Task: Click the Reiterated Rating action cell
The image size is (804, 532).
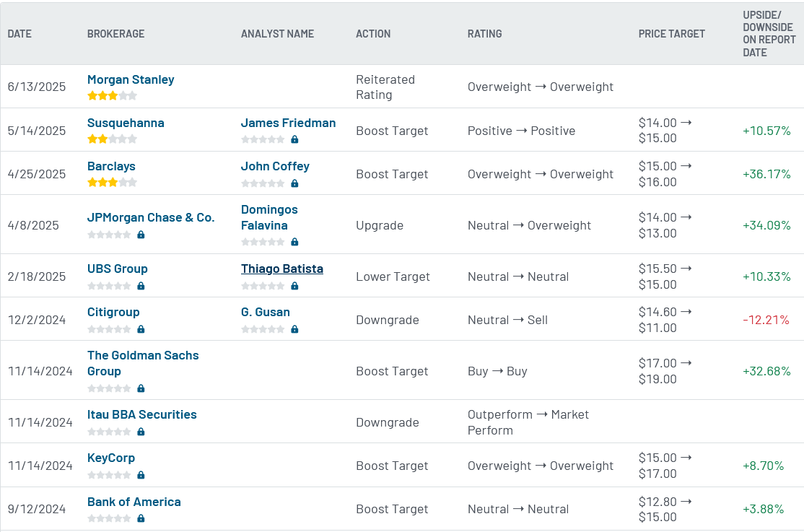Action: coord(385,87)
